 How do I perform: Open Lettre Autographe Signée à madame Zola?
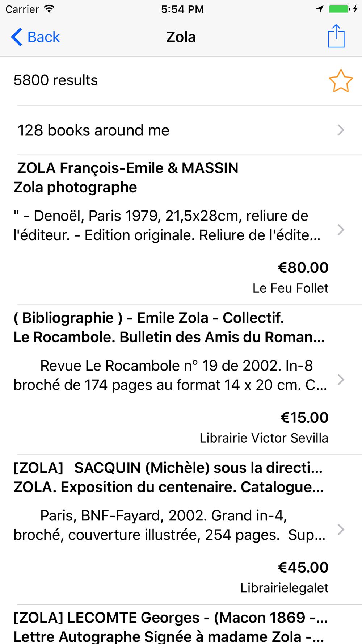pos(169,636)
